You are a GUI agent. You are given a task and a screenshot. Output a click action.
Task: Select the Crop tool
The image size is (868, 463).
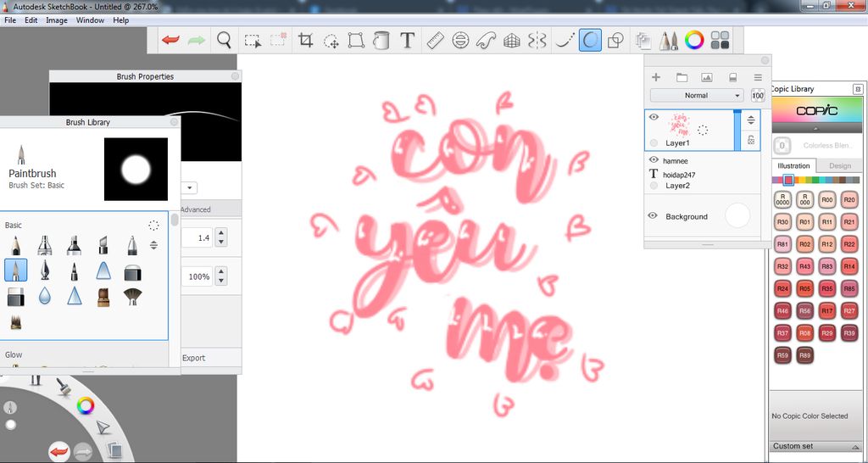pyautogui.click(x=305, y=41)
